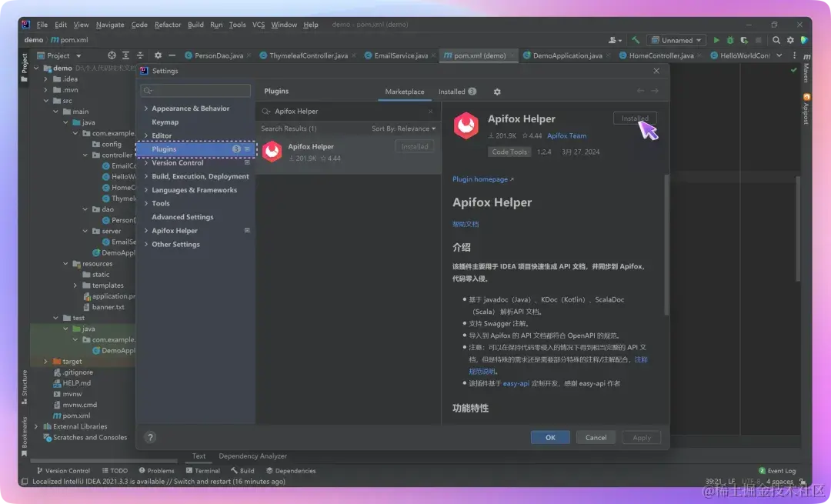The image size is (831, 504).
Task: Click the Build project hammer icon
Action: click(x=636, y=40)
